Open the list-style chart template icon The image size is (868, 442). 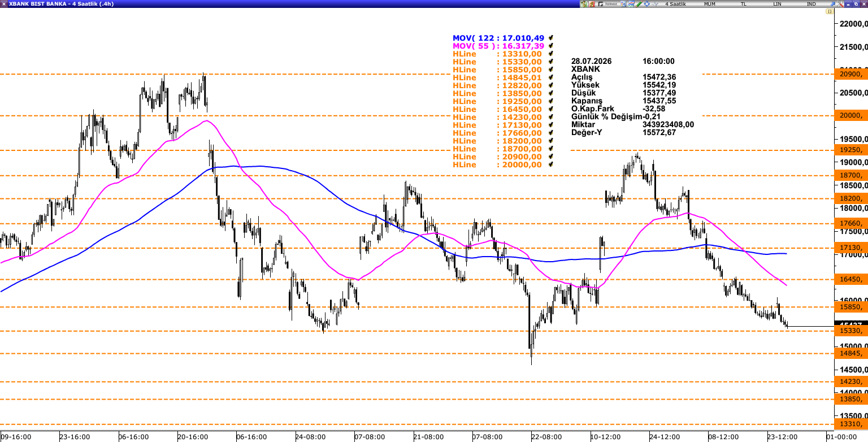point(623,4)
